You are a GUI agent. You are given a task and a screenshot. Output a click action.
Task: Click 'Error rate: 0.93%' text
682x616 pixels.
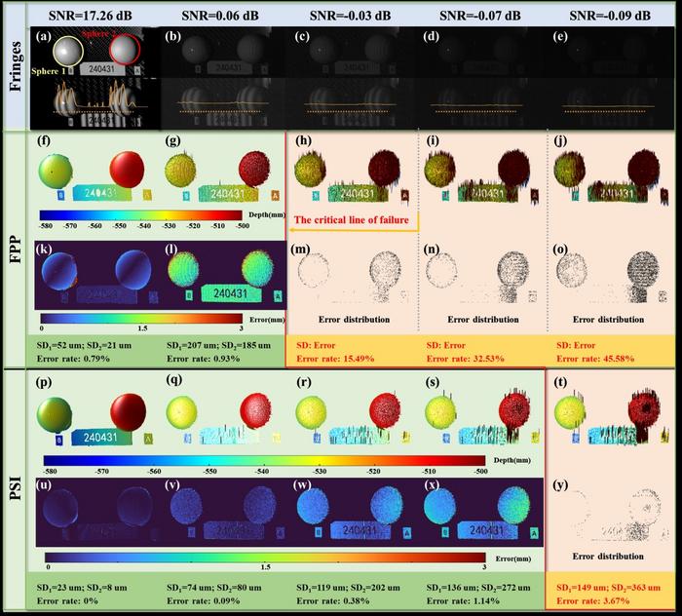click(x=203, y=360)
